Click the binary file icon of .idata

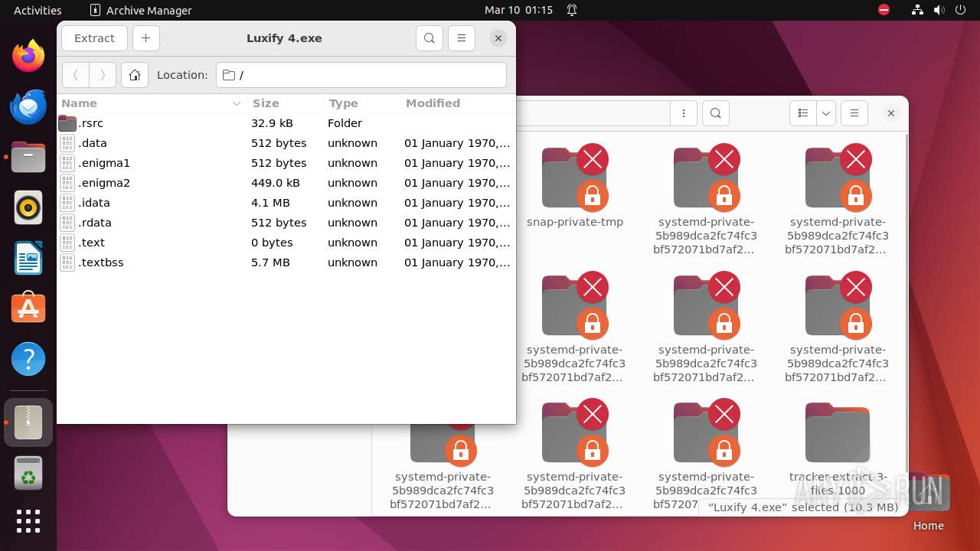coord(67,203)
